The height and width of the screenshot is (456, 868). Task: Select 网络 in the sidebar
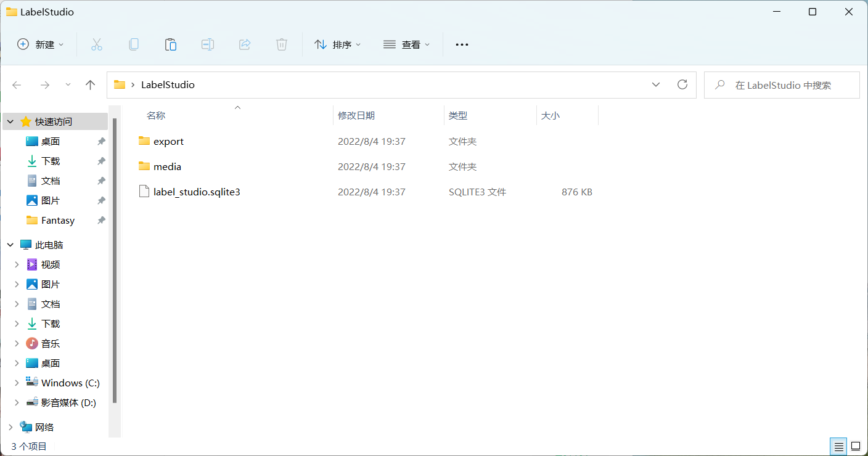[x=44, y=427]
